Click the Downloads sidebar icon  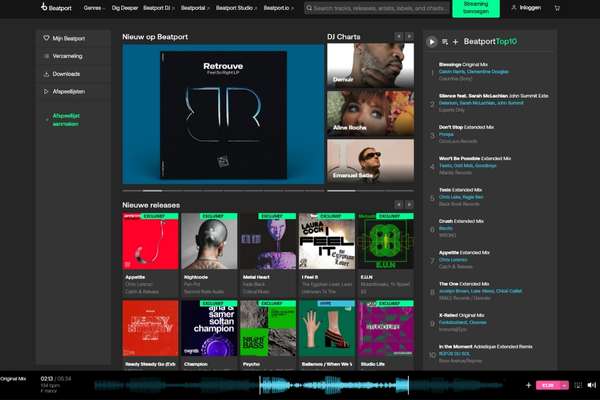[46, 74]
